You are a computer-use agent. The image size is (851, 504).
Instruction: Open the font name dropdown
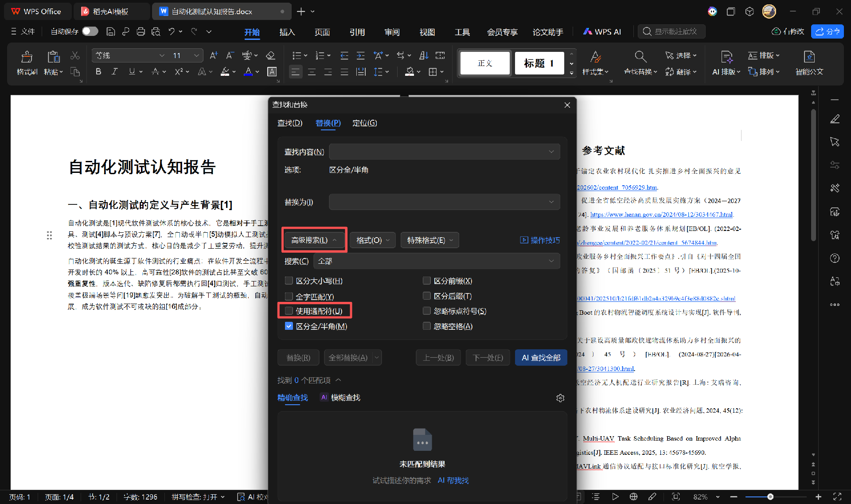(x=162, y=55)
